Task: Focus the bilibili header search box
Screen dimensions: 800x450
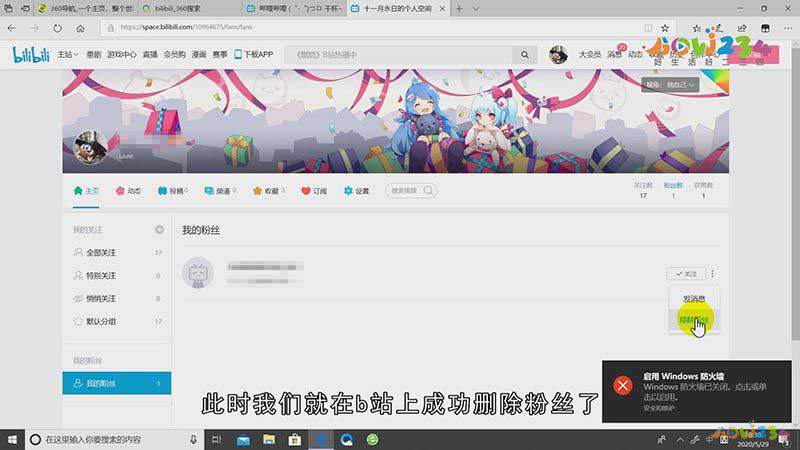Action: point(398,55)
